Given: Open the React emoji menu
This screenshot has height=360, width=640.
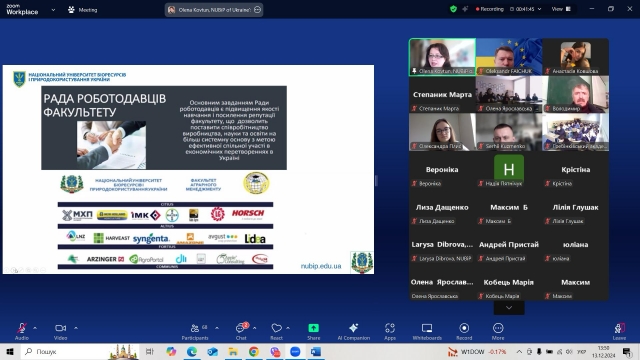Looking at the screenshot, I should 276,331.
